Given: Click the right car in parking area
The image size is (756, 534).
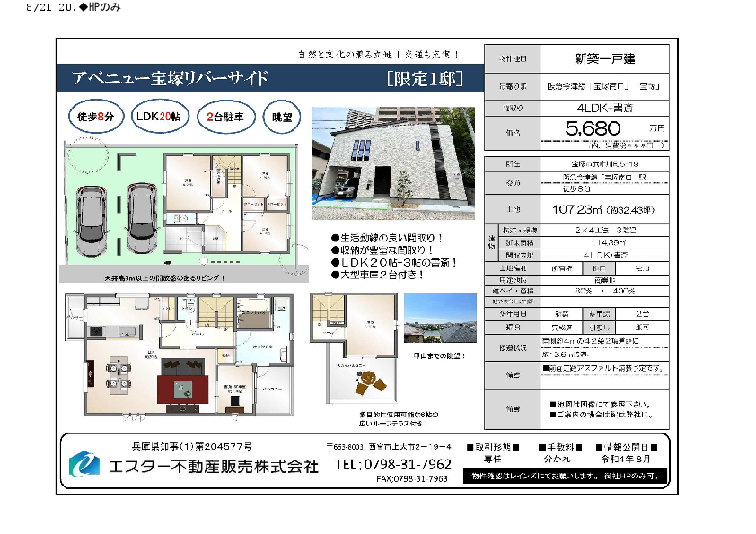Looking at the screenshot, I should (142, 218).
